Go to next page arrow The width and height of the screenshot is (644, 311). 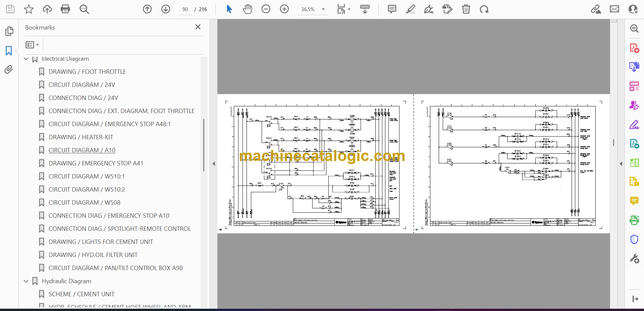pos(166,9)
